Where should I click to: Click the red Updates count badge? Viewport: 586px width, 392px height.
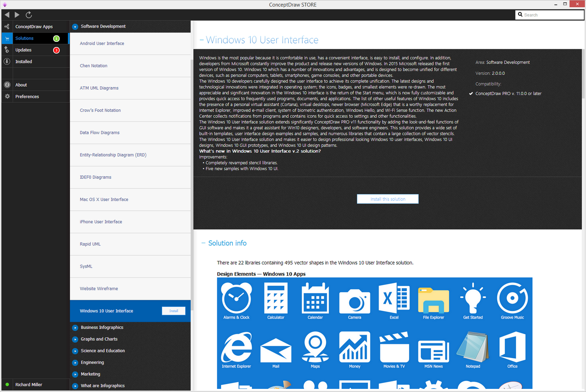(x=56, y=50)
